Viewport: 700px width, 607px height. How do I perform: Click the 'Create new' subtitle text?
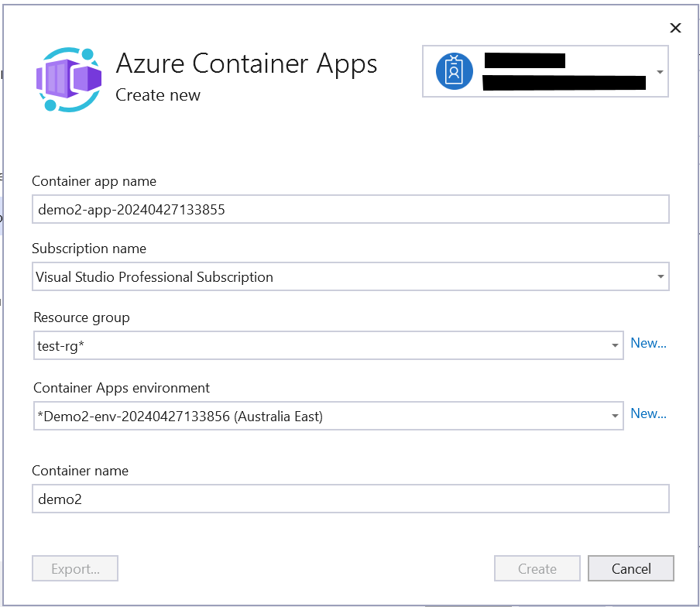click(158, 95)
